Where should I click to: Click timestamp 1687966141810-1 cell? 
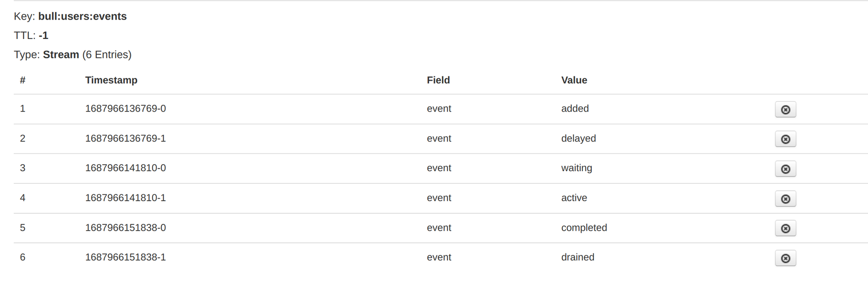pos(125,198)
